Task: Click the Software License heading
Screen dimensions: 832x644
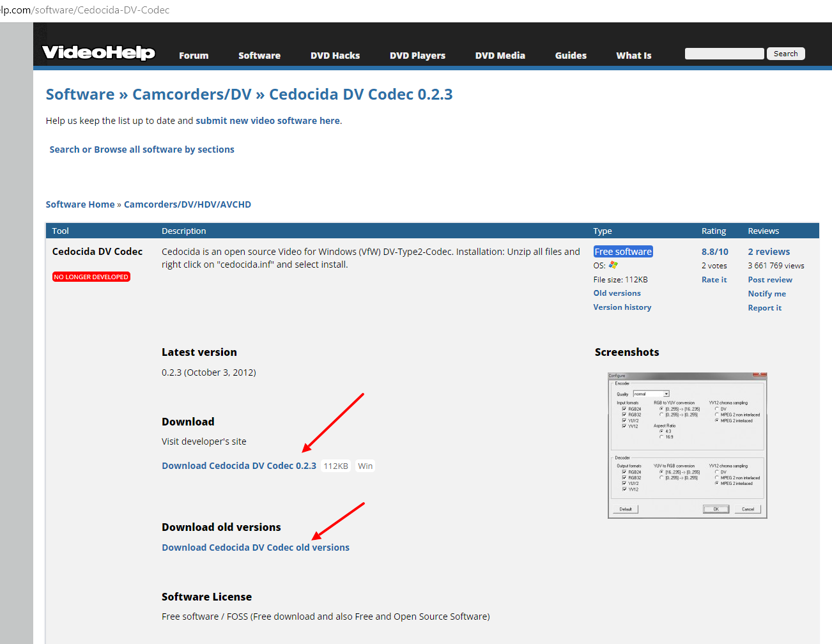Action: coord(207,597)
